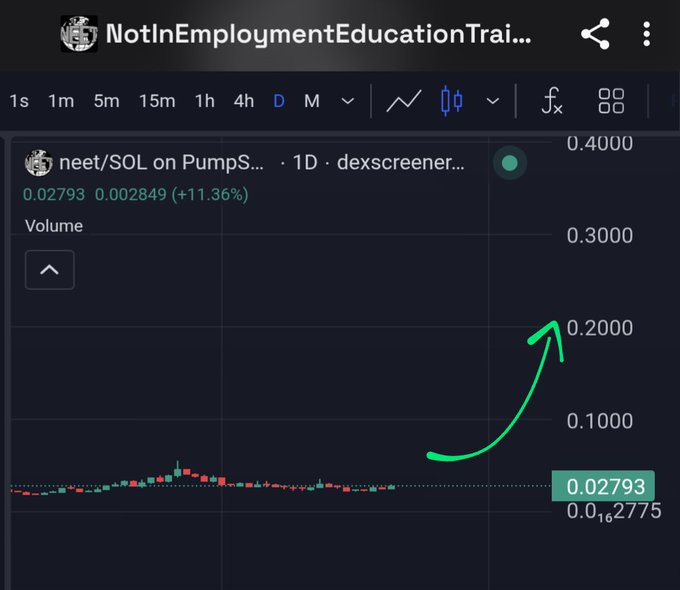Tap the latest candle on the chart
This screenshot has height=590, width=680.
tap(392, 487)
